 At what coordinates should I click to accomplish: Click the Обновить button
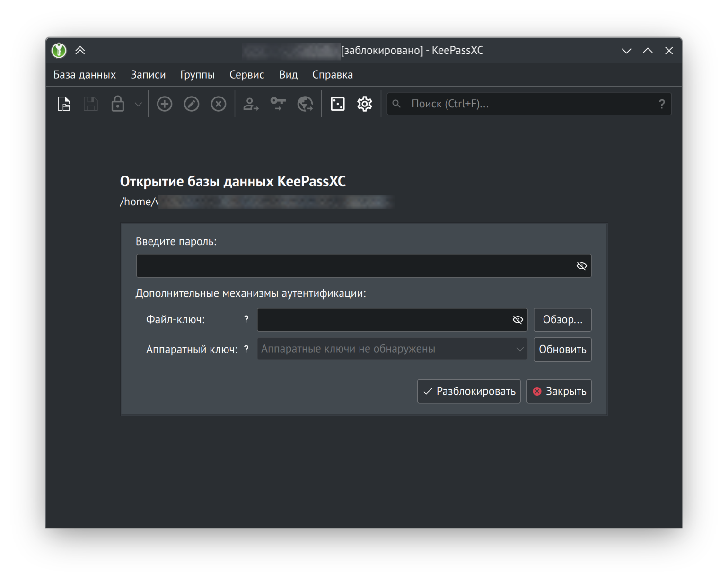click(562, 350)
